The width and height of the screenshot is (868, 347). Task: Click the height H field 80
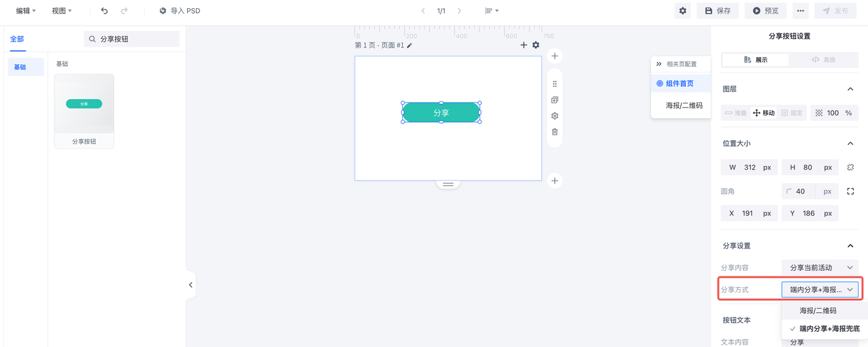(810, 167)
